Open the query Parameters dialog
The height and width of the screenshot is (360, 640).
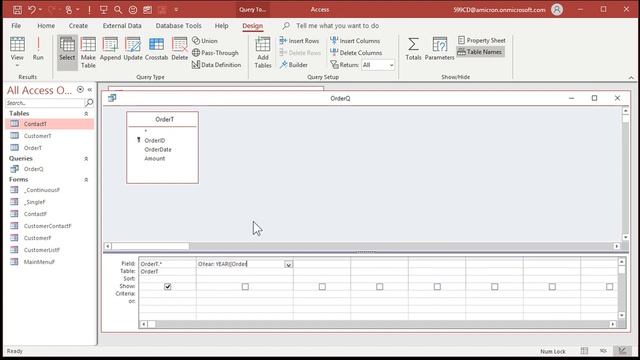(439, 49)
